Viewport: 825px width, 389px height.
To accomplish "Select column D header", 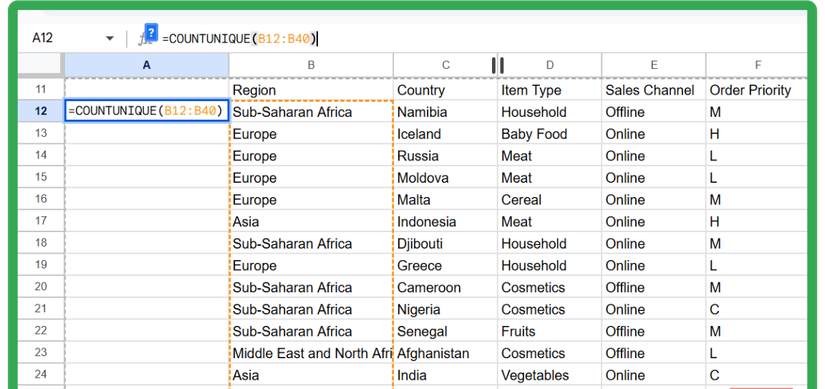I will tap(550, 65).
